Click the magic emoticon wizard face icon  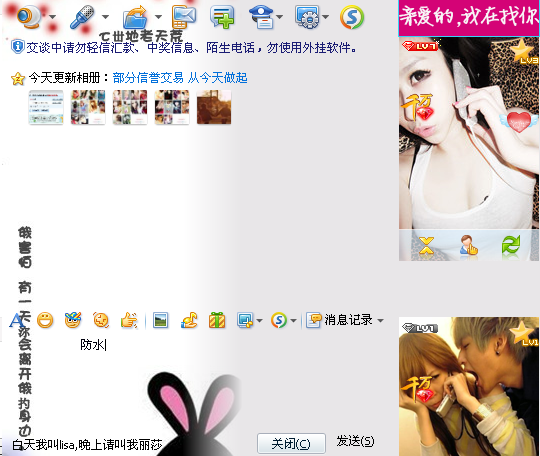[x=73, y=320]
